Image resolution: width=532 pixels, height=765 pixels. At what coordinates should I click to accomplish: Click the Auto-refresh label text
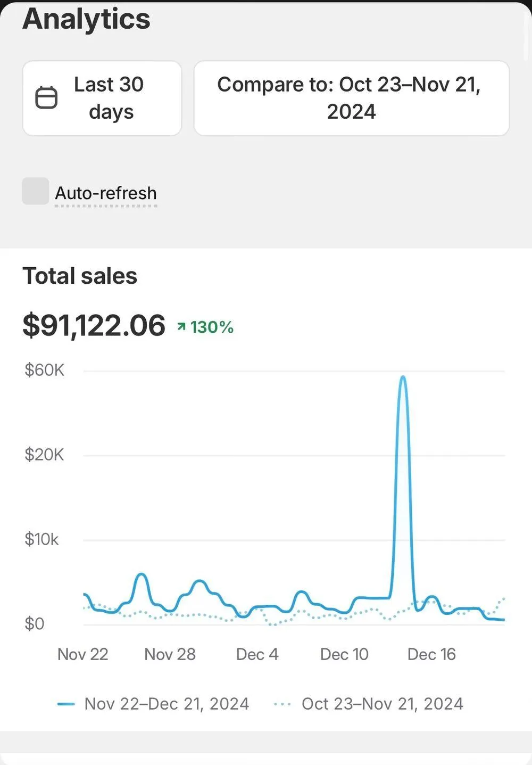106,193
